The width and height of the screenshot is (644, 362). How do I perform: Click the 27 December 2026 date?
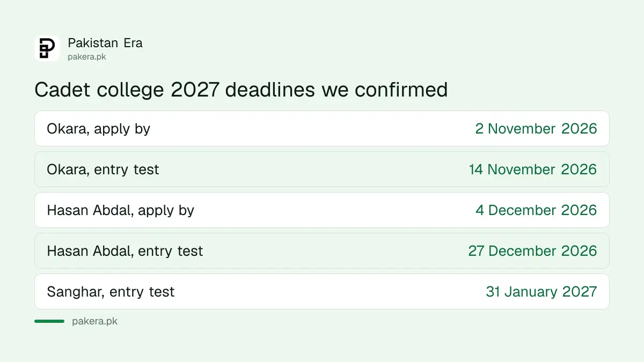coord(532,251)
